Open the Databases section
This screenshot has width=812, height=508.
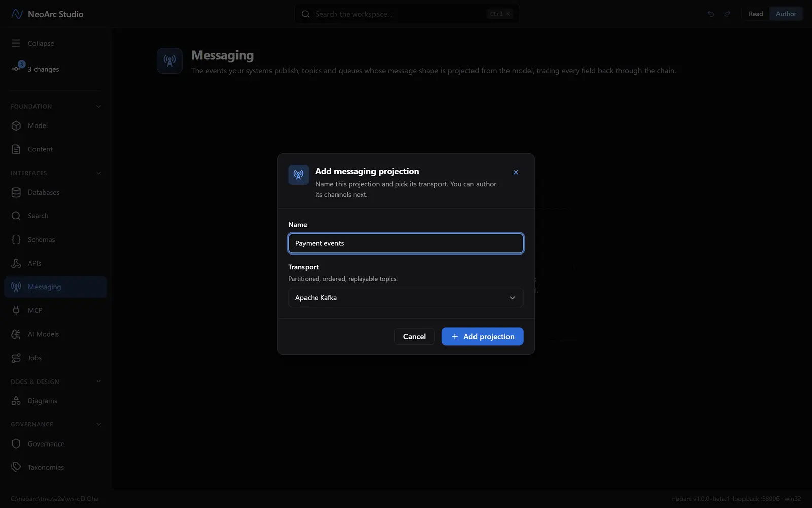coord(55,192)
